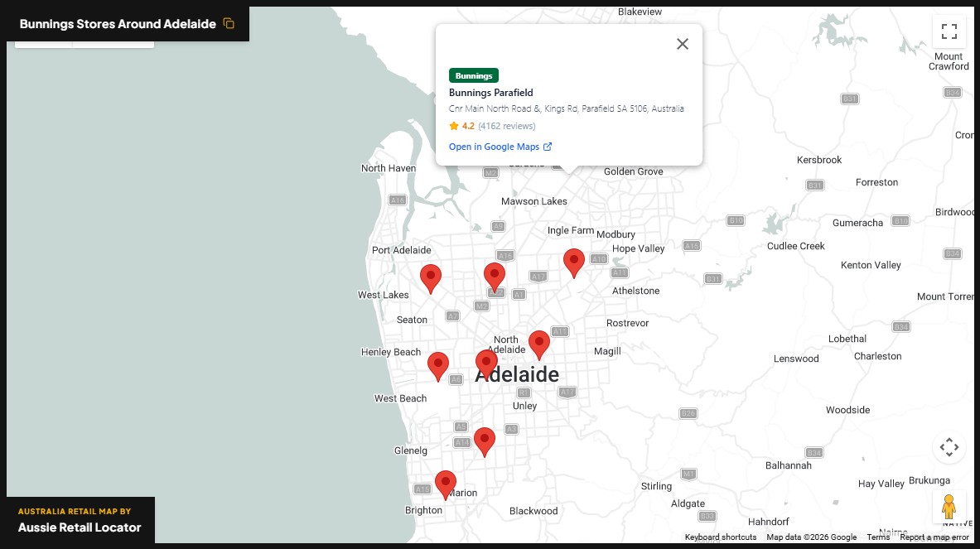980x549 pixels.
Task: Click the Woodside map label
Action: [847, 411]
